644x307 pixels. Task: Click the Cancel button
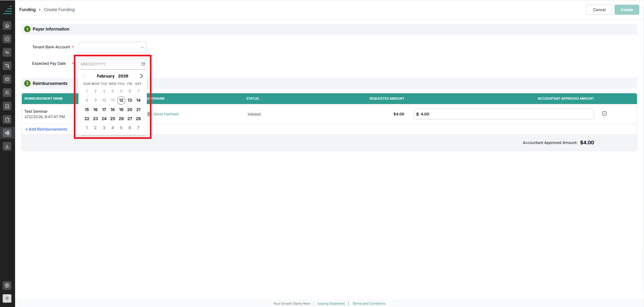coord(599,10)
